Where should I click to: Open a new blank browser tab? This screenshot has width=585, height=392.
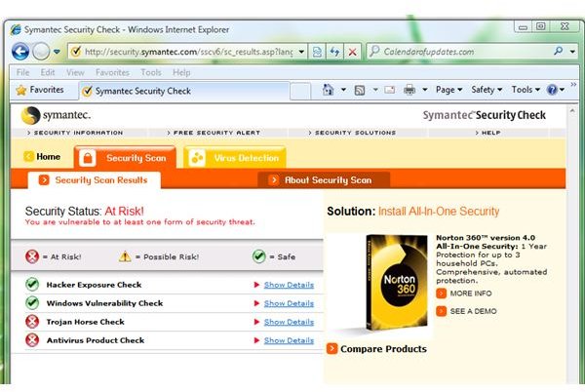[x=300, y=92]
